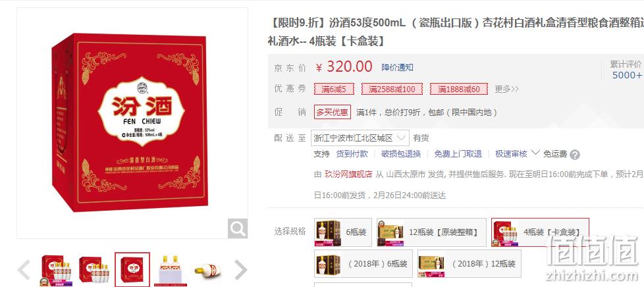Viewport: 644px width, 287px height.
Task: Choose the 12瓶装【原装整箱】 option
Action: (431, 232)
